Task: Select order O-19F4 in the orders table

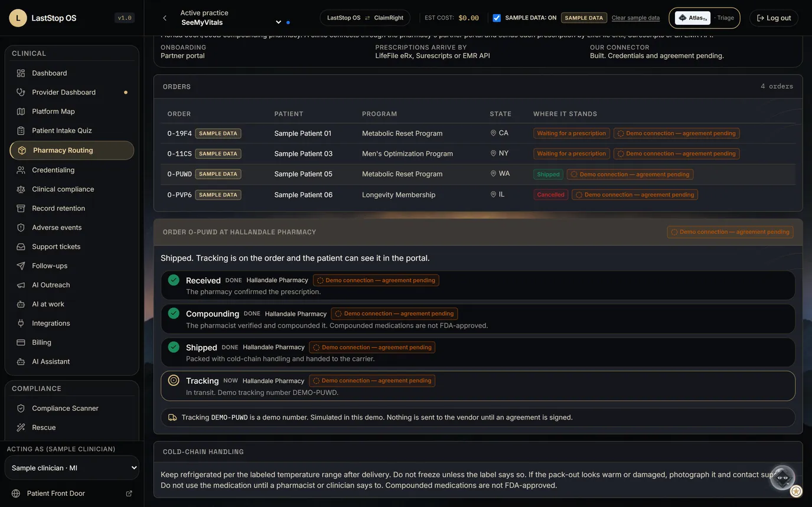Action: pos(478,133)
